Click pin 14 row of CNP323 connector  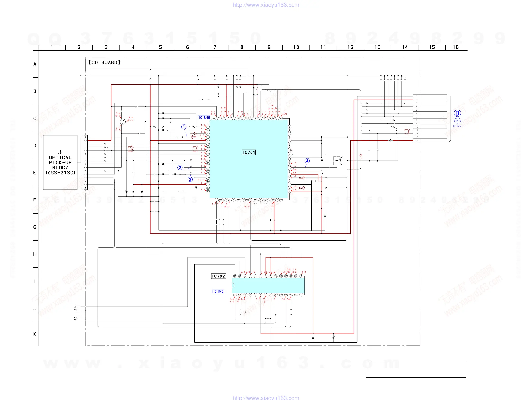pos(430,140)
